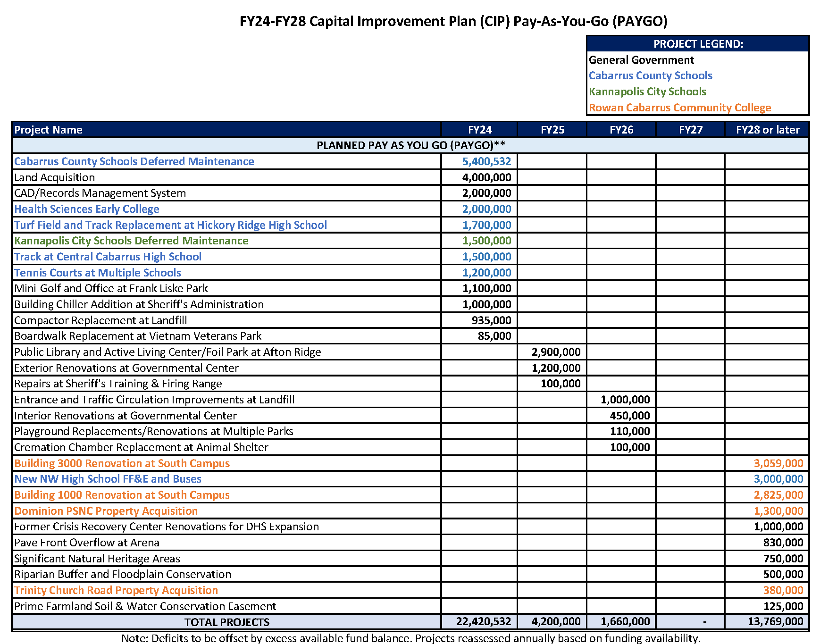The height and width of the screenshot is (644, 820).
Task: Click the Project Name column header
Action: (48, 130)
